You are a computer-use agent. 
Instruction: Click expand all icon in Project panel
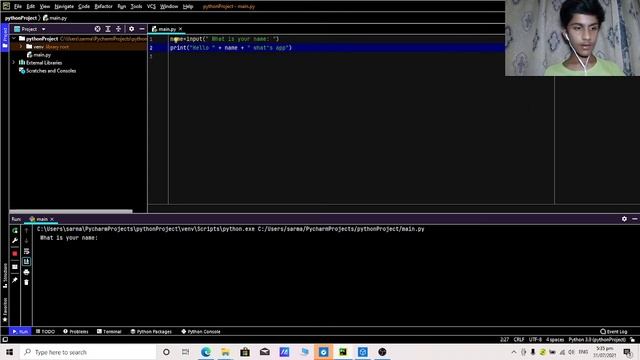(108, 29)
